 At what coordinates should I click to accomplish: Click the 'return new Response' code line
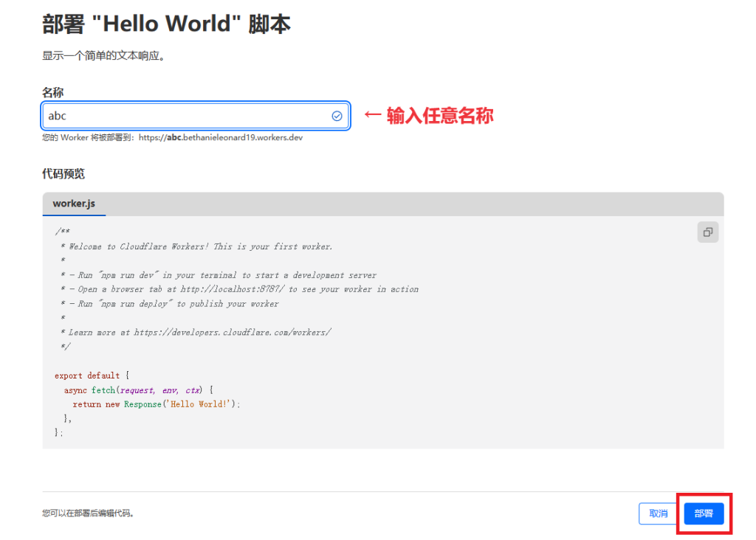(157, 404)
